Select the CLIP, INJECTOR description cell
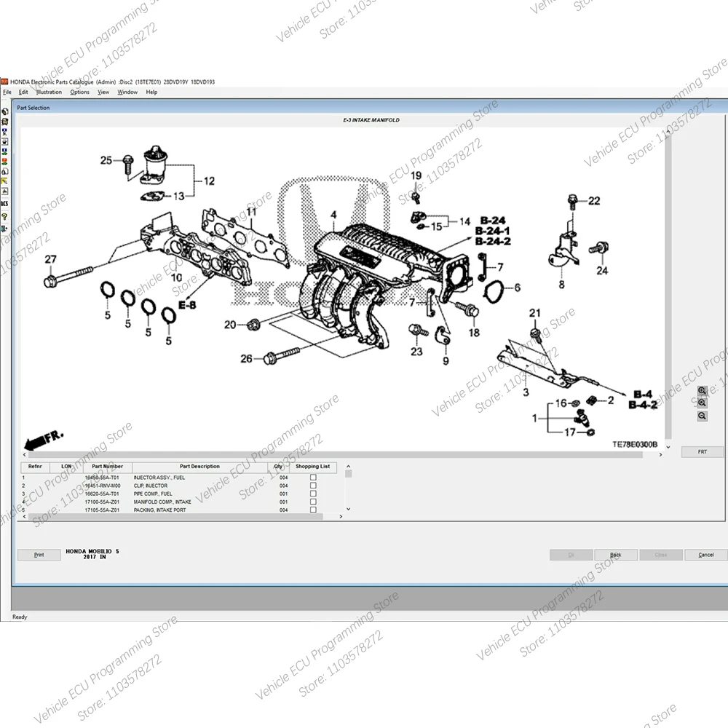 tap(151, 486)
